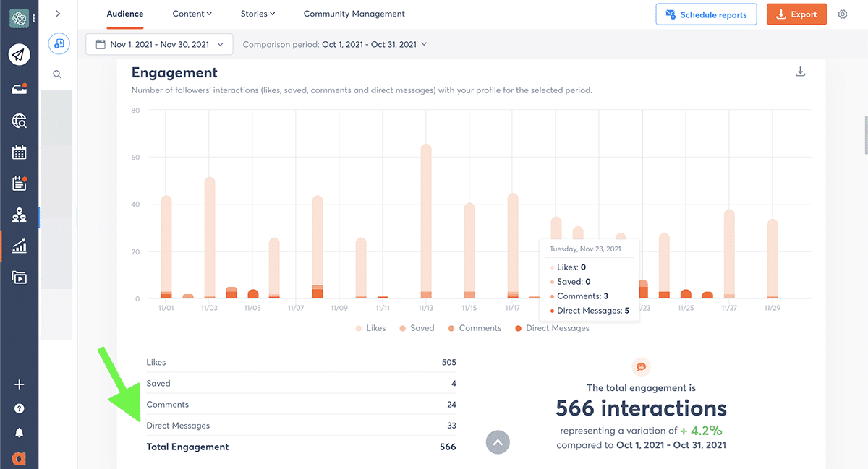Select the Reports bar chart icon in sidebar
Viewport: 868px width, 469px height.
pos(19,246)
